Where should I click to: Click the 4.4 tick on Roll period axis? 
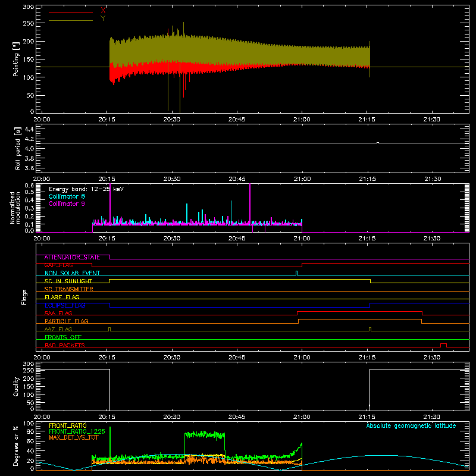[29, 129]
